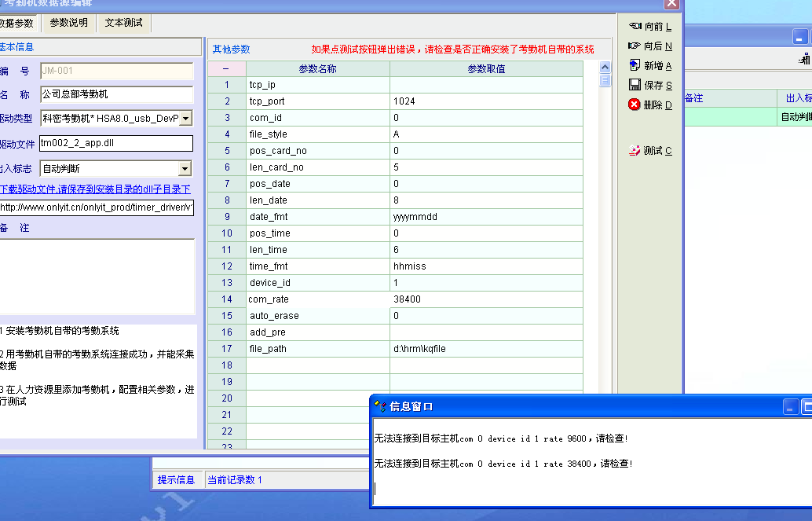Click the 驱动文件 tm002_2_app.dll field
This screenshot has width=812, height=521.
pos(116,144)
